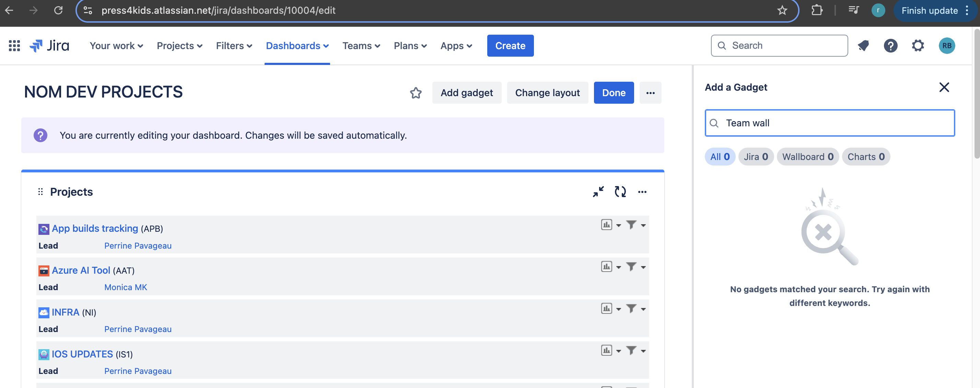The image size is (980, 388).
Task: Open dashboard more actions ellipsis
Action: pyautogui.click(x=650, y=93)
